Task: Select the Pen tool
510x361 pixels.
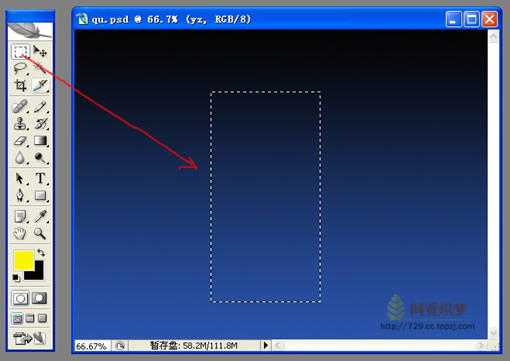Action: [x=20, y=195]
